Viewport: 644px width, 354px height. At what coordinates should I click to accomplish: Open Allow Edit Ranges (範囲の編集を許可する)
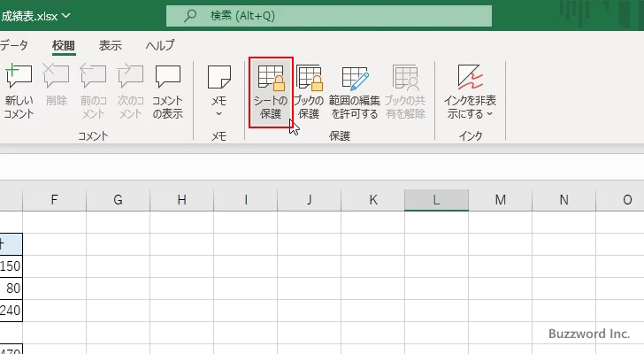[354, 91]
